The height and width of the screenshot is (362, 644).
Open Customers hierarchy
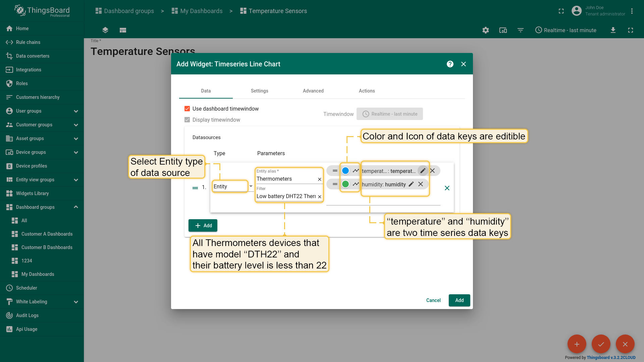(x=42, y=97)
